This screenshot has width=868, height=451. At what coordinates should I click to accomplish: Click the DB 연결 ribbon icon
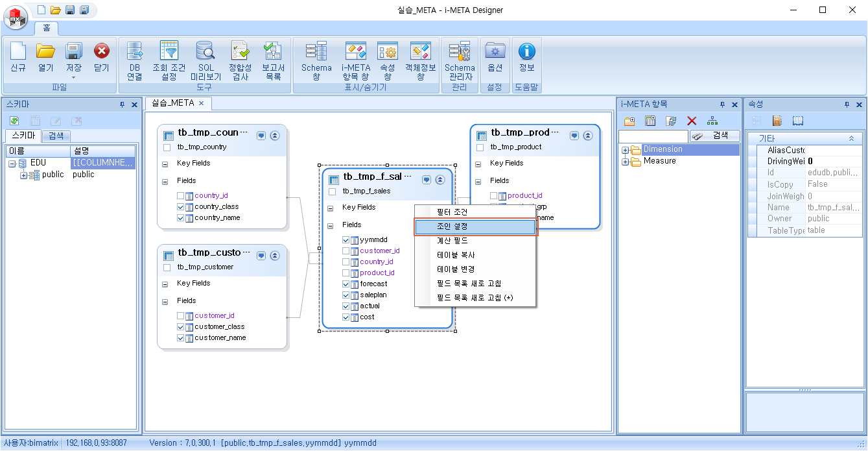[x=135, y=61]
